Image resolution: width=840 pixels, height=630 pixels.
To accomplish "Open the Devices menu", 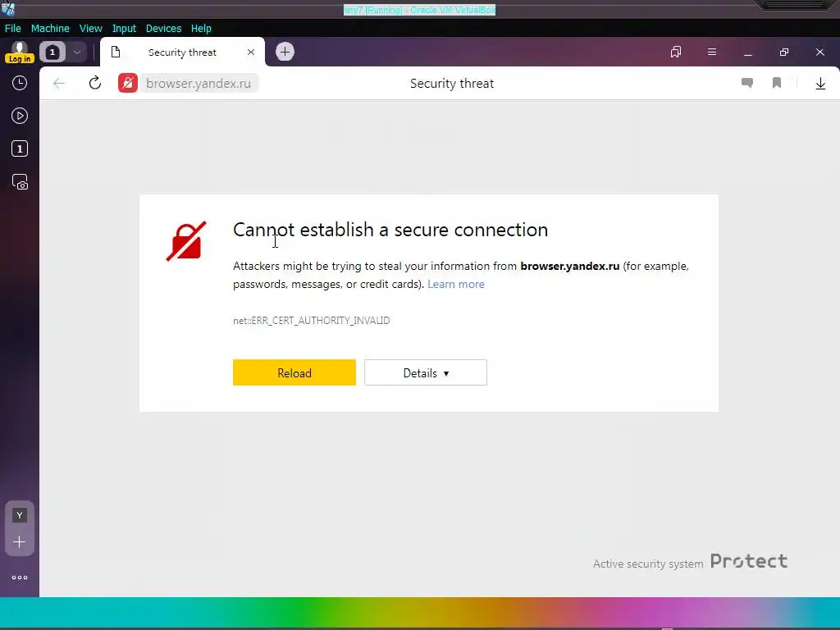I will [x=163, y=29].
